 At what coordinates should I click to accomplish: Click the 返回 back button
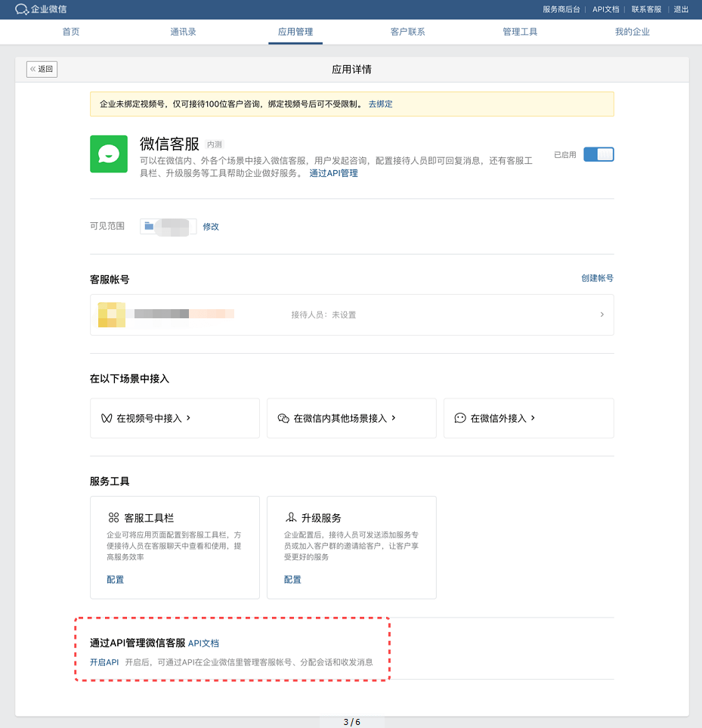point(42,70)
